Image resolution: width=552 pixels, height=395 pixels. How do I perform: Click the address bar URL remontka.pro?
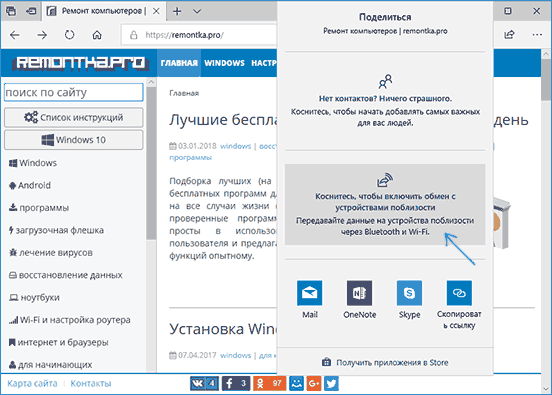pyautogui.click(x=184, y=35)
